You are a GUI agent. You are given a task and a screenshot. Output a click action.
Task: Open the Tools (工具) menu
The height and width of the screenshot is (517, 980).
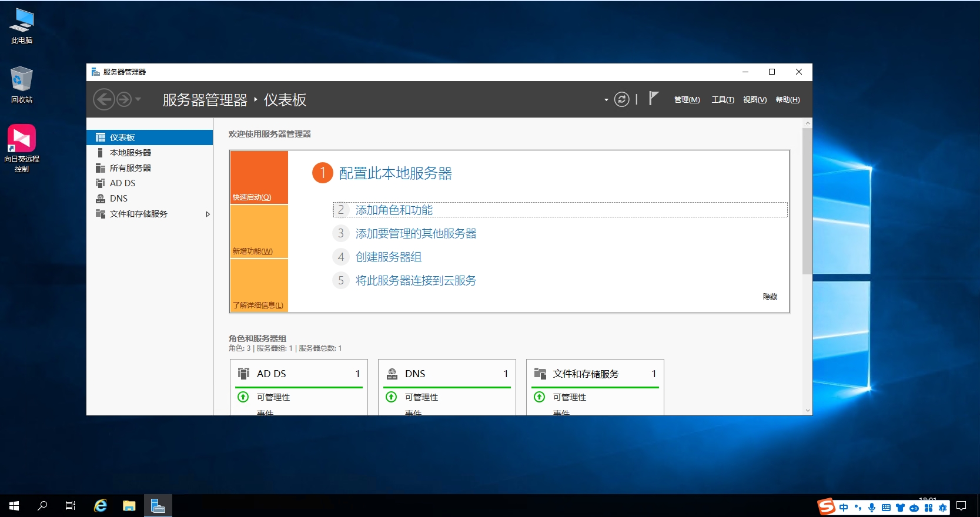[x=723, y=100]
